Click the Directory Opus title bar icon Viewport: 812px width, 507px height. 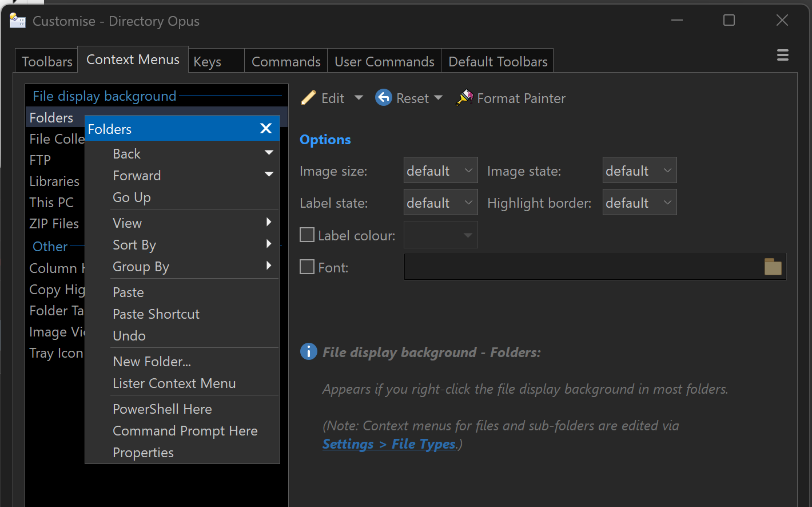tap(18, 21)
